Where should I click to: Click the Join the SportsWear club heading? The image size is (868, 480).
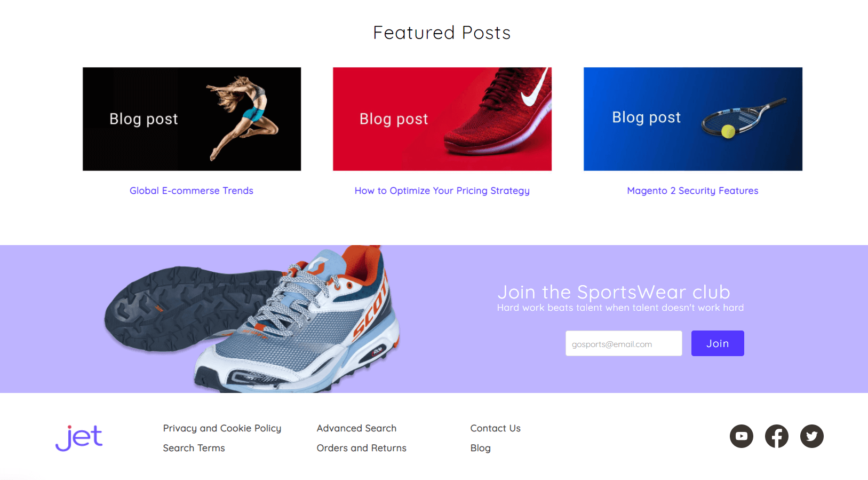614,292
